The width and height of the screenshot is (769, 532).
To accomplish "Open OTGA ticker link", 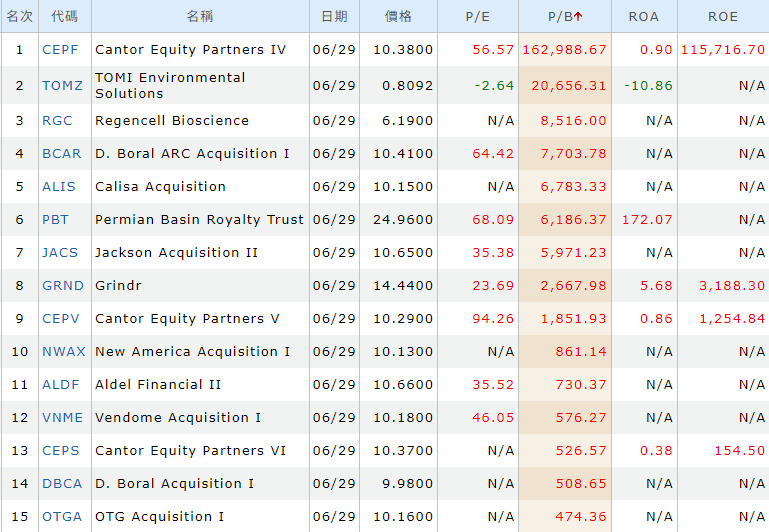I will point(62,516).
